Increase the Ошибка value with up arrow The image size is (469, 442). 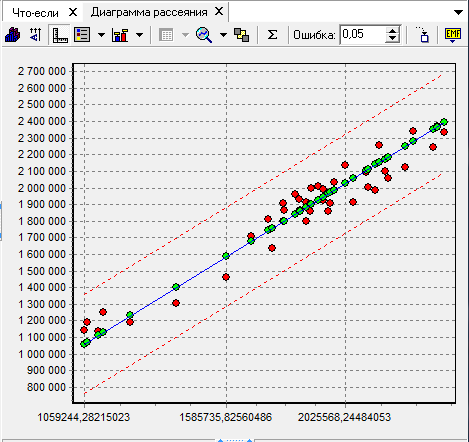(x=393, y=31)
